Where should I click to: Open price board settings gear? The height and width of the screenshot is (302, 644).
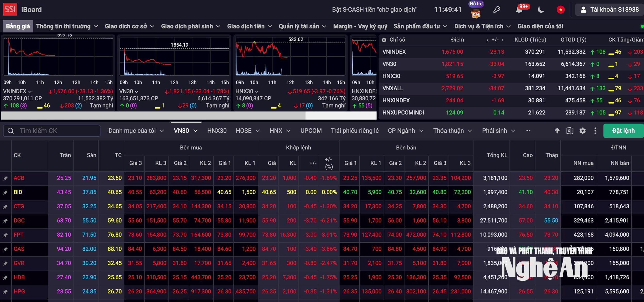coord(582,131)
